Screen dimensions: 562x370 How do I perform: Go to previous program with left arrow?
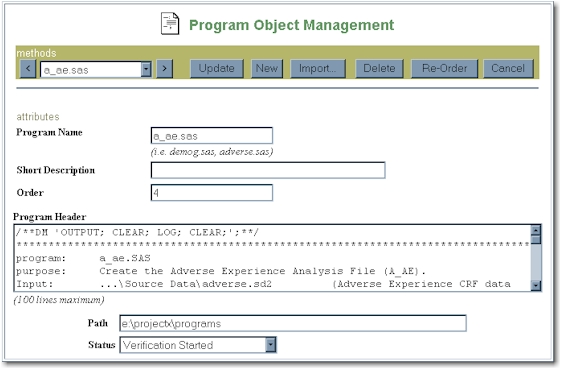click(28, 68)
